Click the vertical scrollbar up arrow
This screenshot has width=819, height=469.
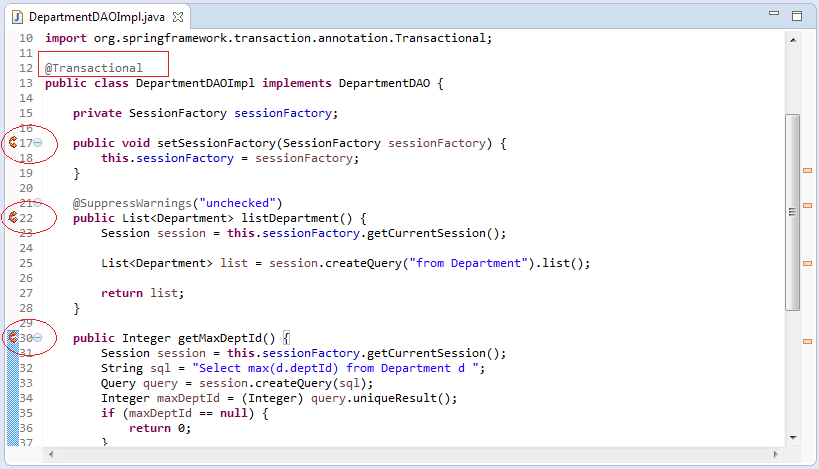(x=793, y=40)
